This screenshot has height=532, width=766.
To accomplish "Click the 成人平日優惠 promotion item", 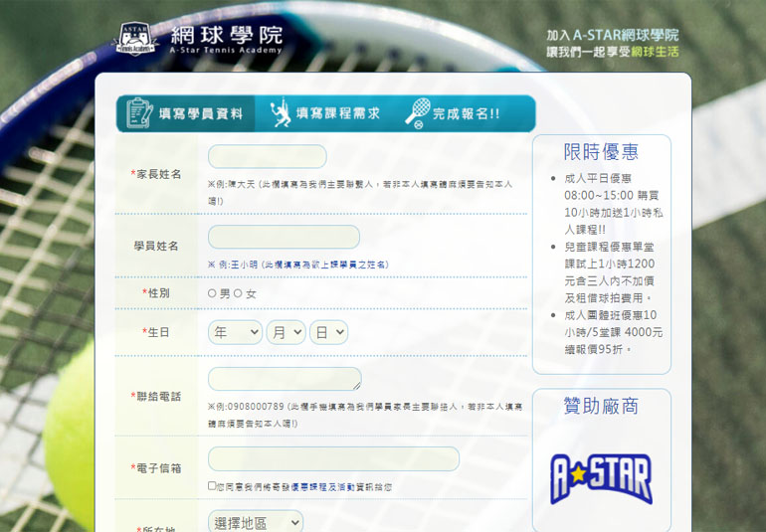I will [613, 204].
